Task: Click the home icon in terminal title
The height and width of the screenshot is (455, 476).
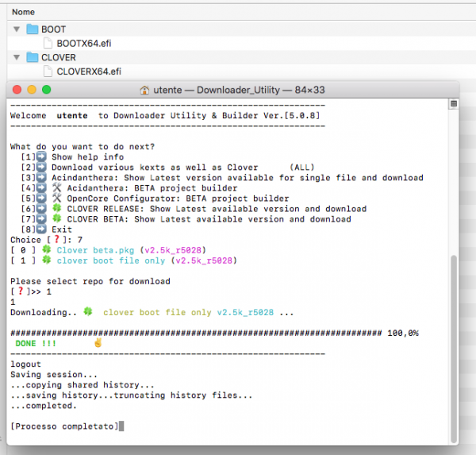Action: click(x=144, y=90)
